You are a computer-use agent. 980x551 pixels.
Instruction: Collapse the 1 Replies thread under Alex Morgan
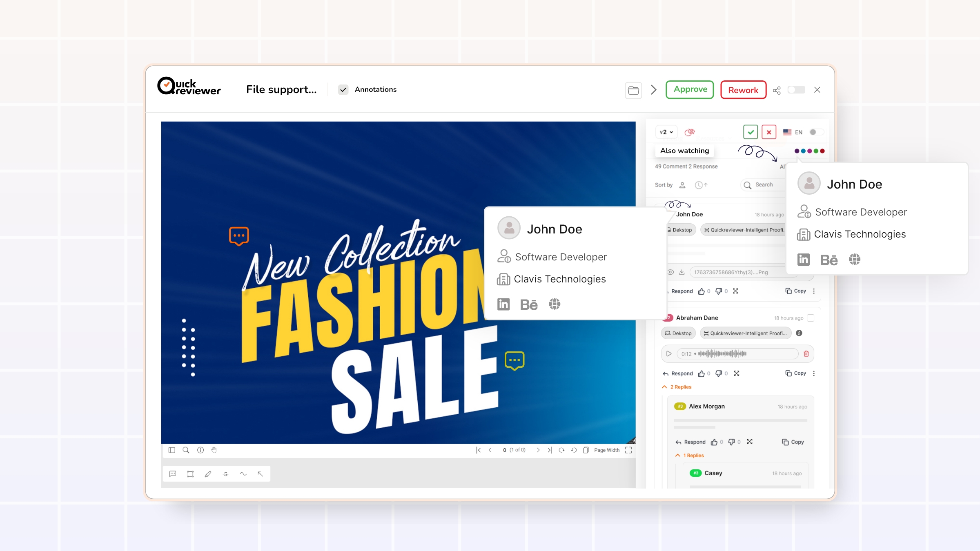[690, 455]
